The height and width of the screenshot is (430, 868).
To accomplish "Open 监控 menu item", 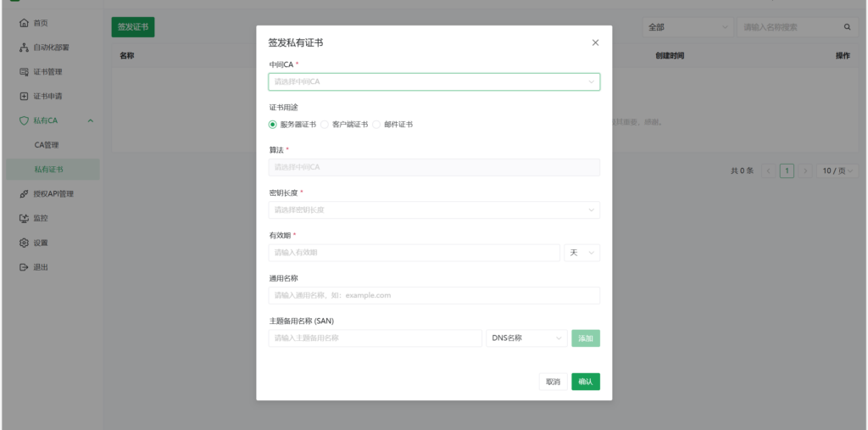I will pos(53,218).
